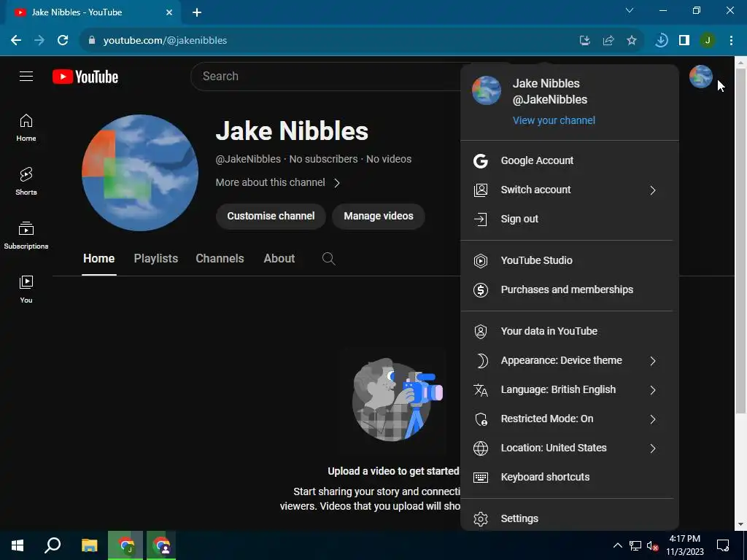747x560 pixels.
Task: Open Chrome three-dot menu
Action: 731,41
